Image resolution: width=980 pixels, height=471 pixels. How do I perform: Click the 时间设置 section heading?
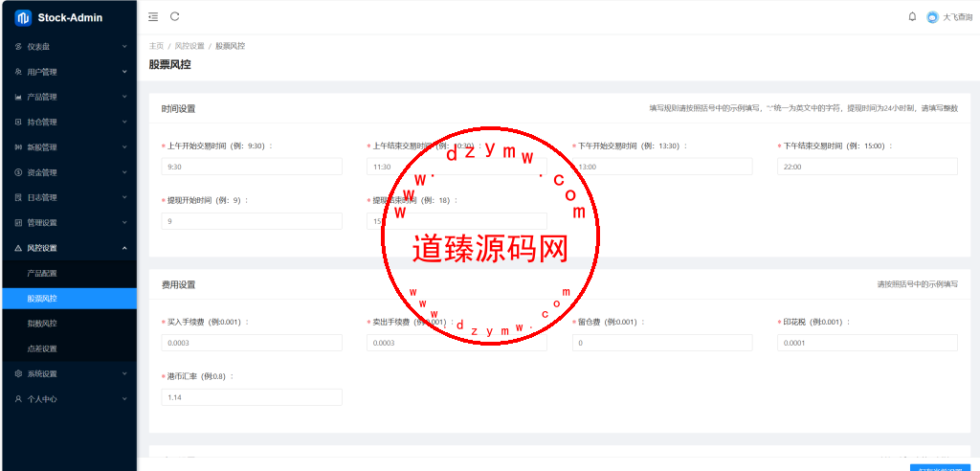[178, 109]
